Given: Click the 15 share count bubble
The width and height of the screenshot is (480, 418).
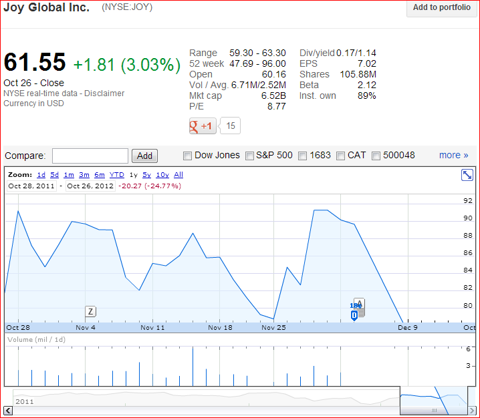Looking at the screenshot, I should point(231,126).
